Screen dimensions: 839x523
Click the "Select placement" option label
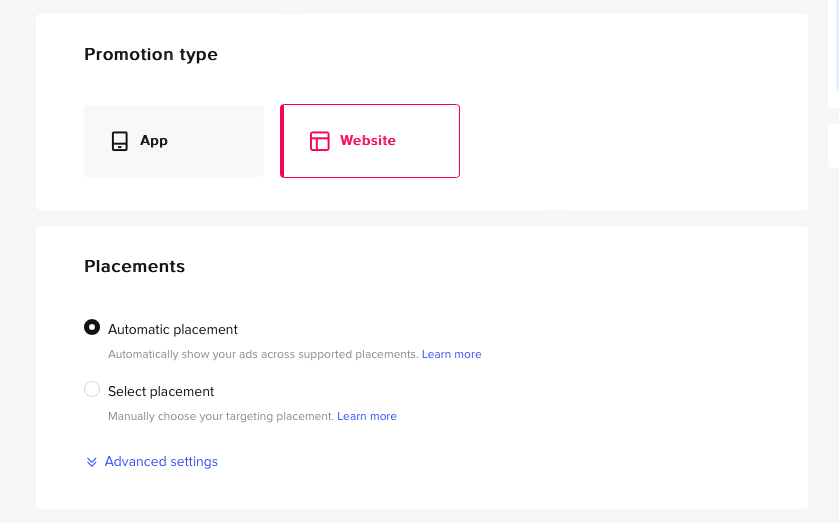click(161, 391)
